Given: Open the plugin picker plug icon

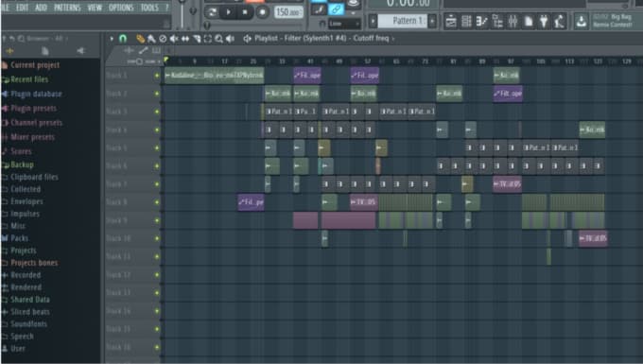Looking at the screenshot, I should pos(544,21).
